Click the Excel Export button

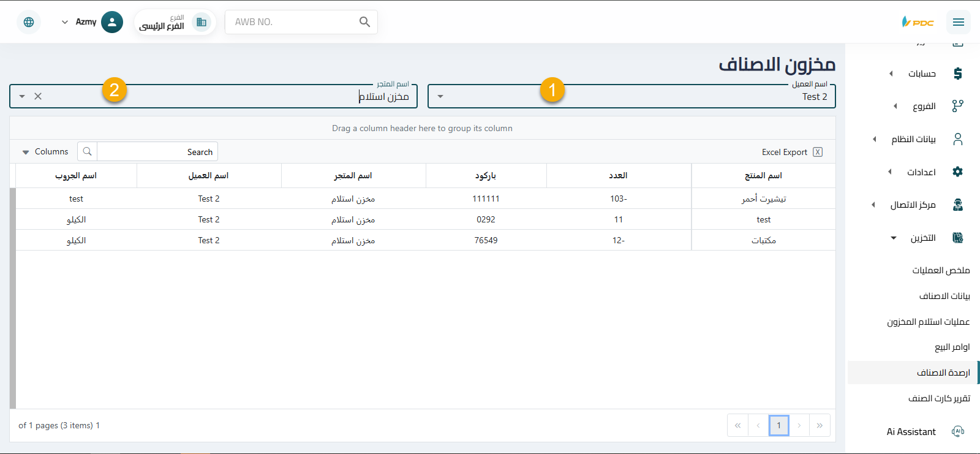(x=792, y=152)
